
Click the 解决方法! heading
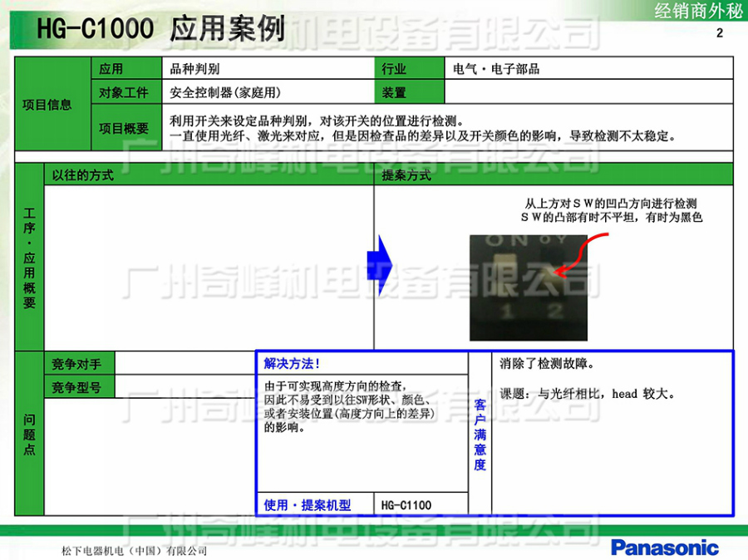click(292, 364)
